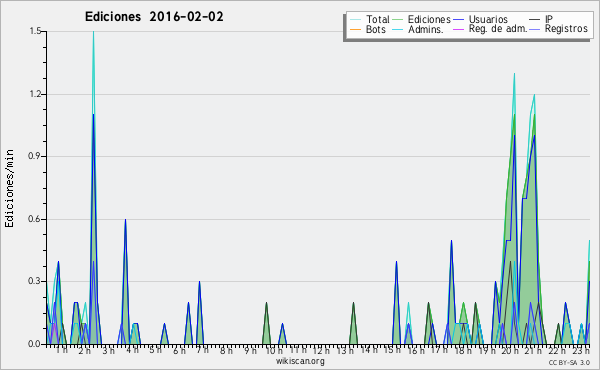Click the 0.5 peak before 18 h
The height and width of the screenshot is (370, 600).
(452, 241)
